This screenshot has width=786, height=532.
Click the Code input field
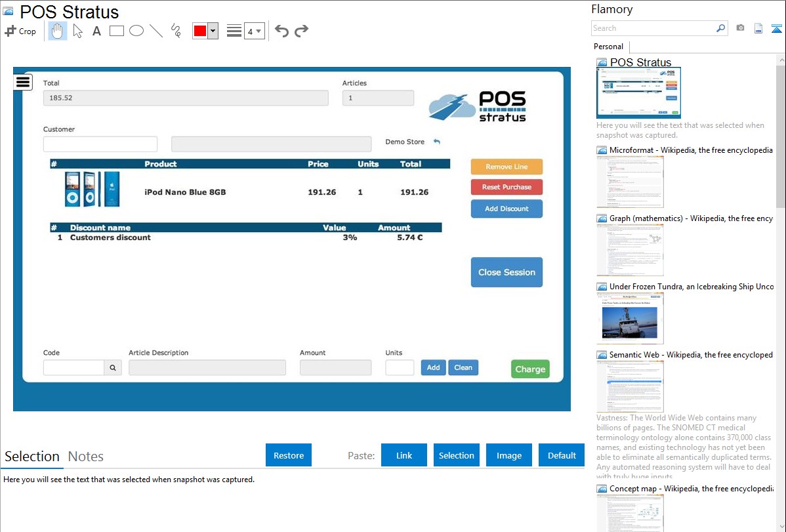coord(73,367)
